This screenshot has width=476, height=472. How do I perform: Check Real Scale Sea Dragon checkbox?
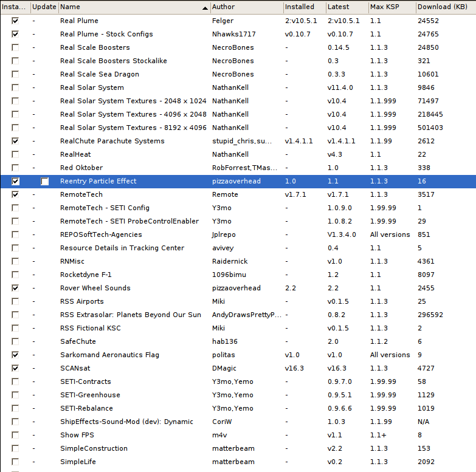(15, 74)
